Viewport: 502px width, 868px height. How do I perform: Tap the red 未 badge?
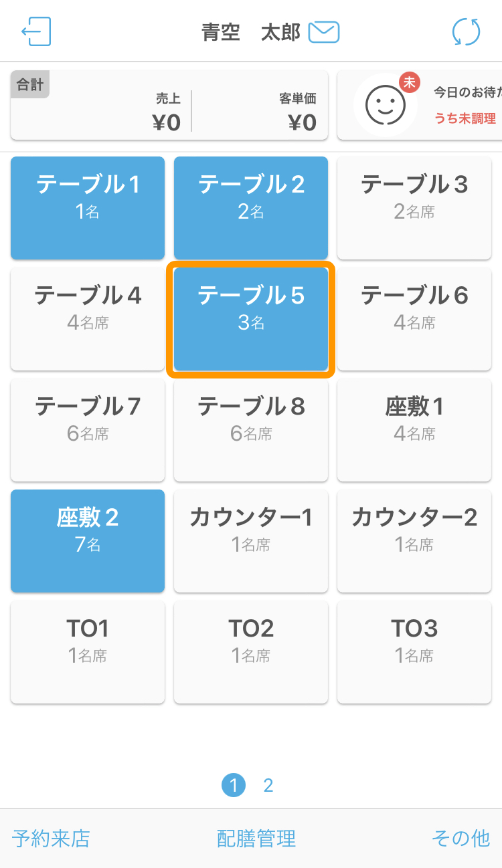(410, 82)
